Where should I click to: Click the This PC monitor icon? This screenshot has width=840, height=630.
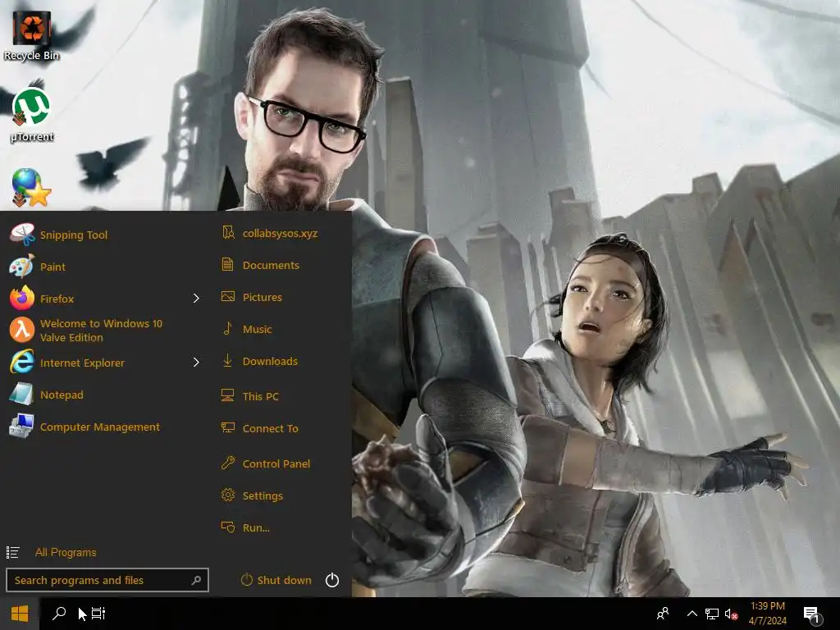[228, 395]
